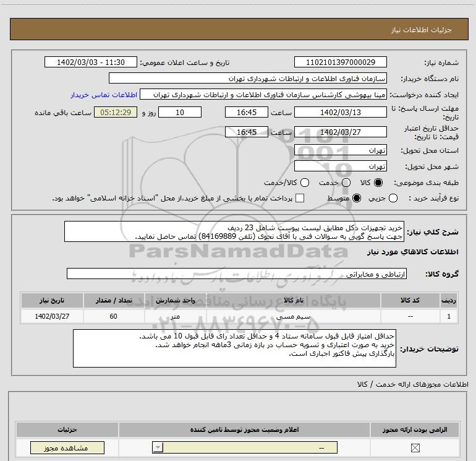Click the remaining days field 10
Image resolution: width=476 pixels, height=461 pixels.
click(180, 112)
